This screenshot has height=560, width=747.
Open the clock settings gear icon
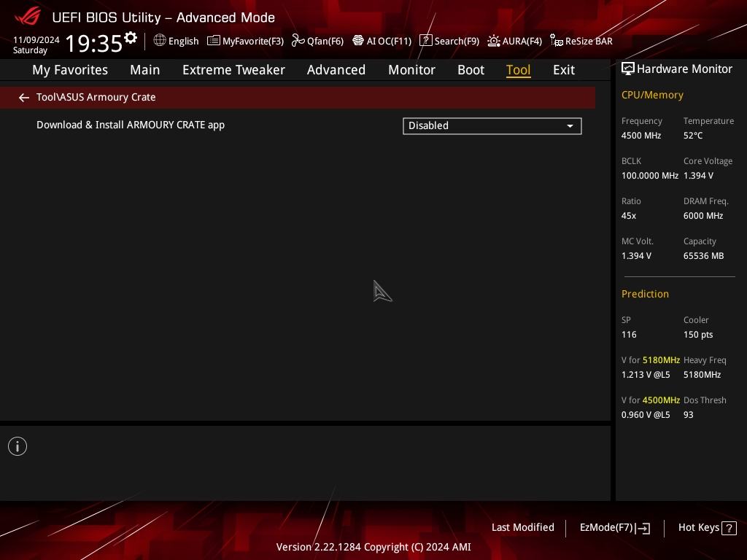coord(131,37)
